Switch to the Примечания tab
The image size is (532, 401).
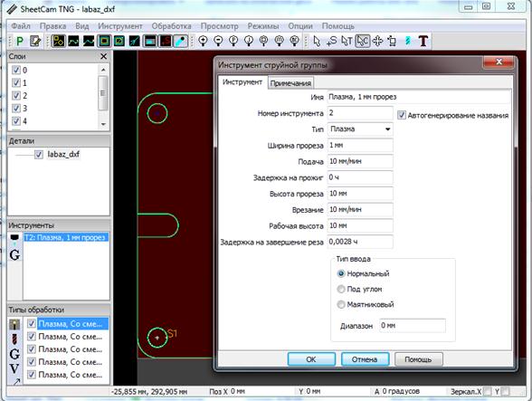pyautogui.click(x=290, y=83)
